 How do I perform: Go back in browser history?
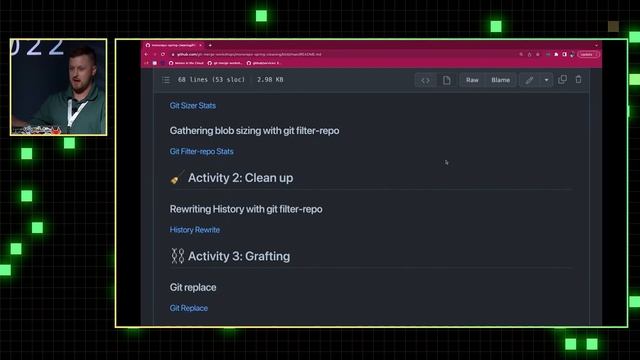pyautogui.click(x=146, y=54)
